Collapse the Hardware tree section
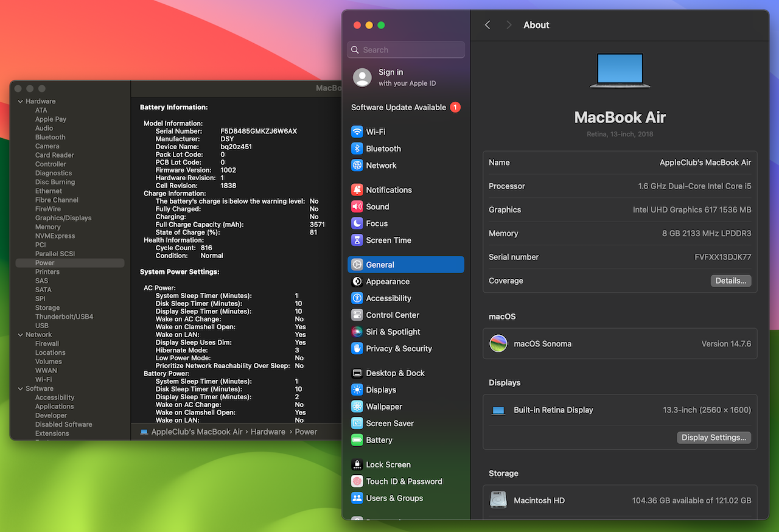Screen dimensions: 779x532 coord(21,102)
